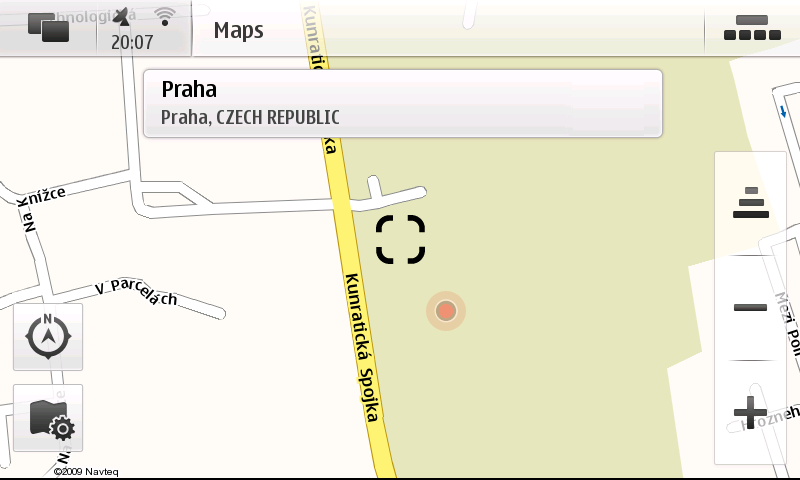Open the map layers view selector

pyautogui.click(x=751, y=203)
